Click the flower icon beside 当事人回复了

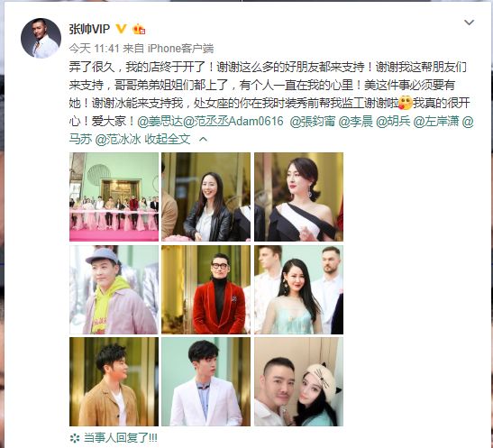click(75, 438)
